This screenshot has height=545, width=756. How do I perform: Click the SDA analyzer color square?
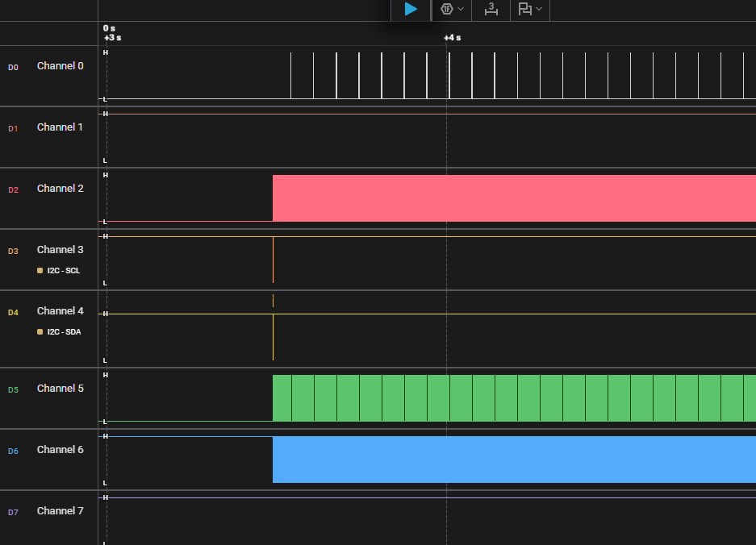tap(40, 332)
